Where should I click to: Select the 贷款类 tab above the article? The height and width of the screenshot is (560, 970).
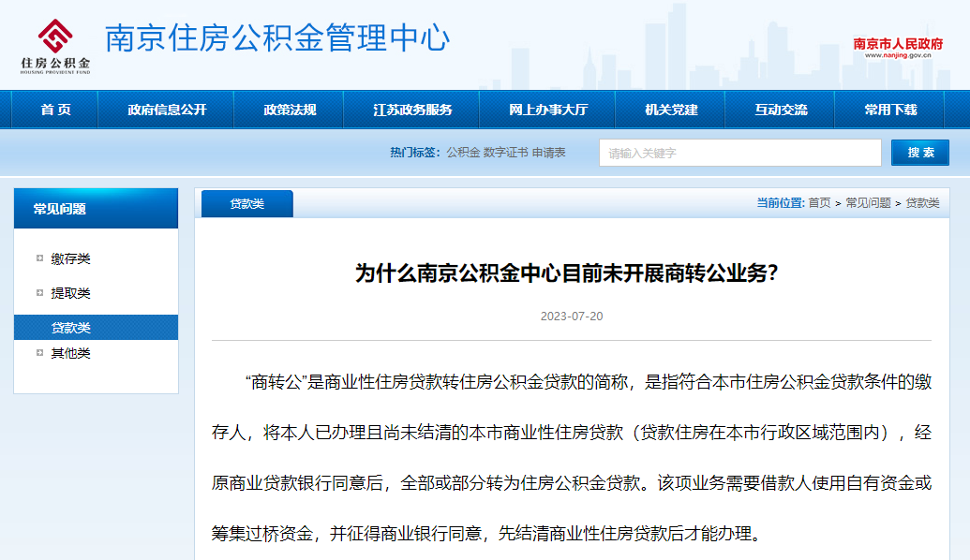tap(247, 203)
